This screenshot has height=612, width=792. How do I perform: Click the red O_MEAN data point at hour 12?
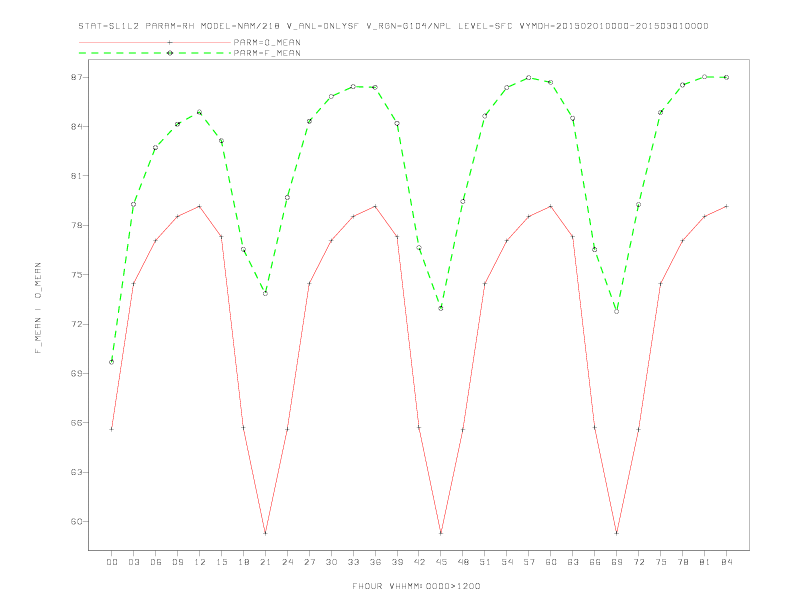(200, 206)
